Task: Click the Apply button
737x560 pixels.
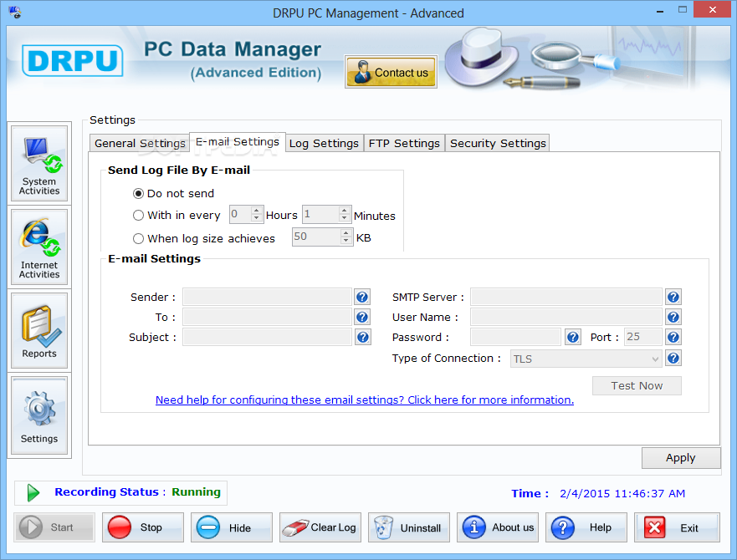Action: (681, 457)
